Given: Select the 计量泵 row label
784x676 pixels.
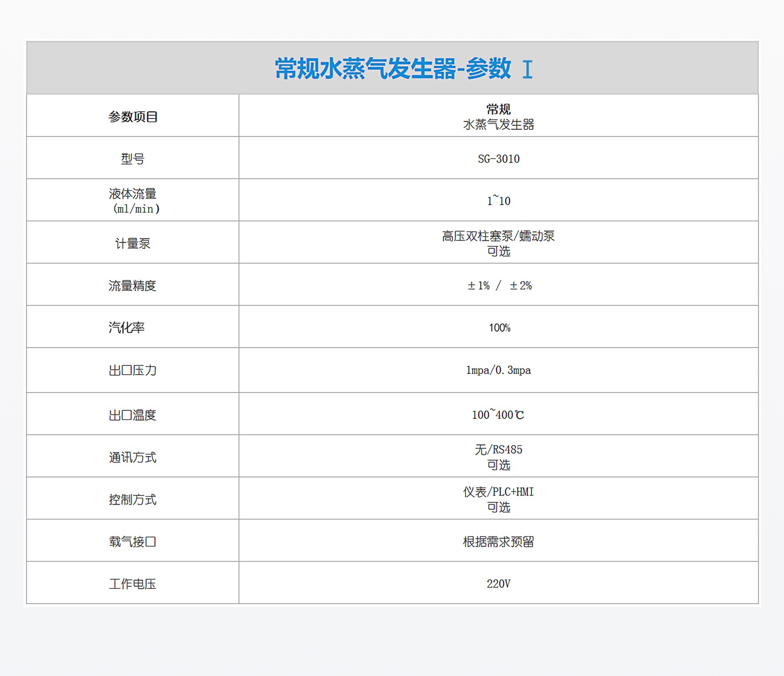Looking at the screenshot, I should pos(133,244).
